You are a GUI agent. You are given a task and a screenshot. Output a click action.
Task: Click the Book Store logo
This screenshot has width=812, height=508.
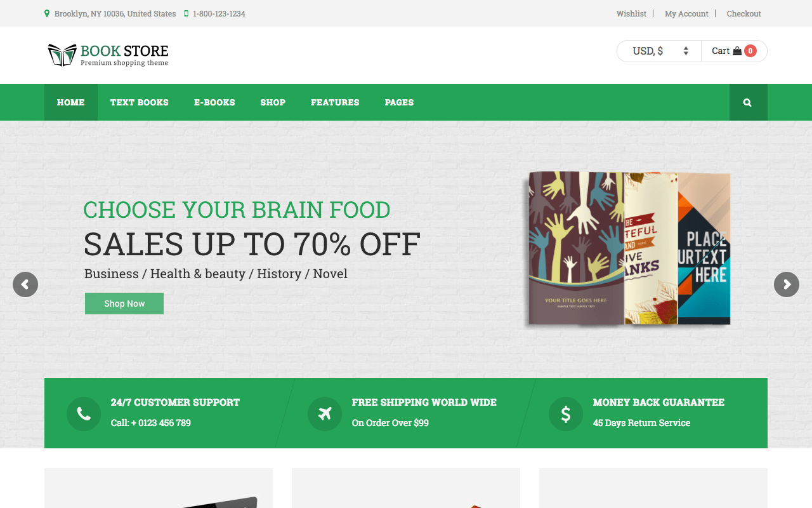point(108,55)
